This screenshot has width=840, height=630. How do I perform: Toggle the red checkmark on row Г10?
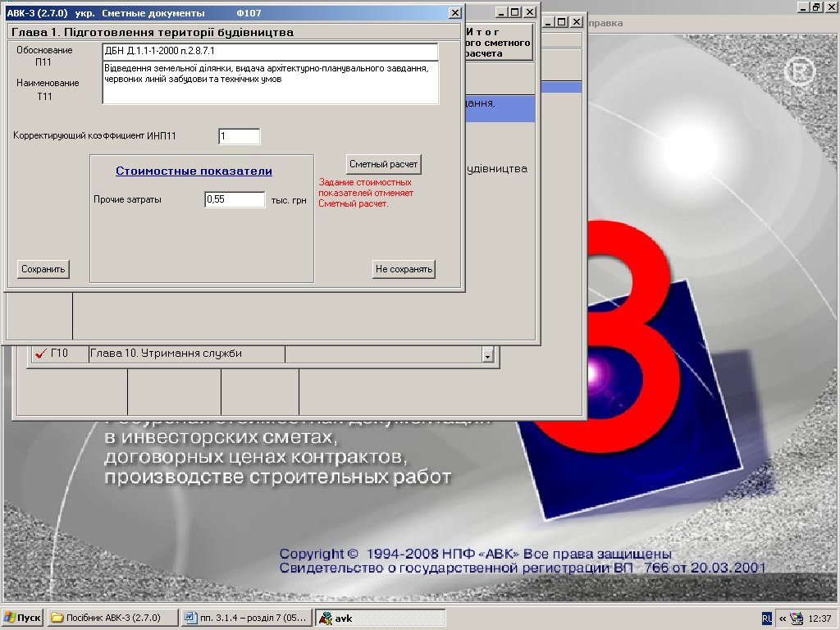point(41,354)
